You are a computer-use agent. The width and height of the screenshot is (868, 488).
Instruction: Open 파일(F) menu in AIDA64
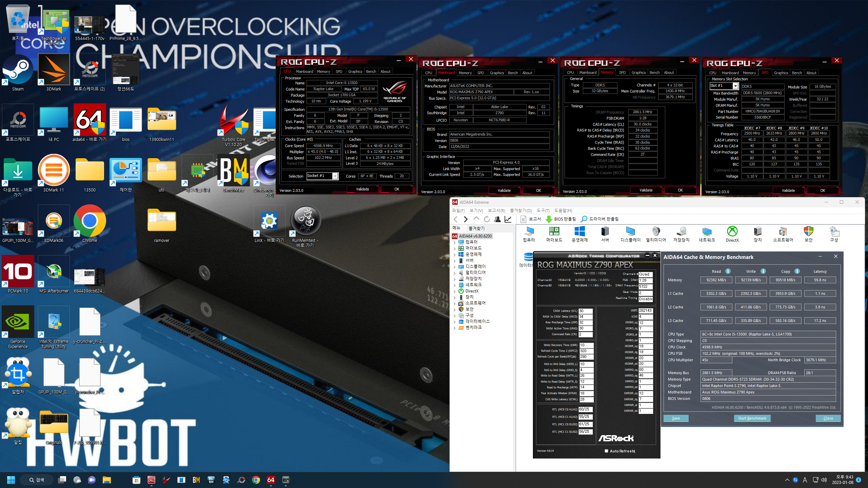click(458, 211)
